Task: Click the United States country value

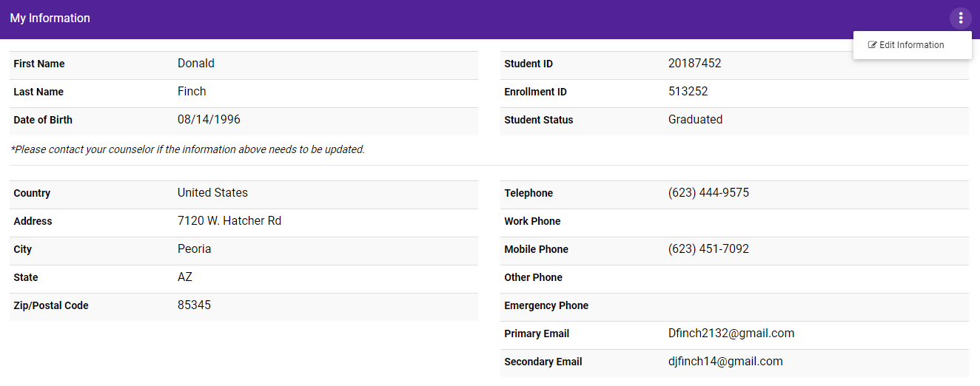Action: coord(212,193)
